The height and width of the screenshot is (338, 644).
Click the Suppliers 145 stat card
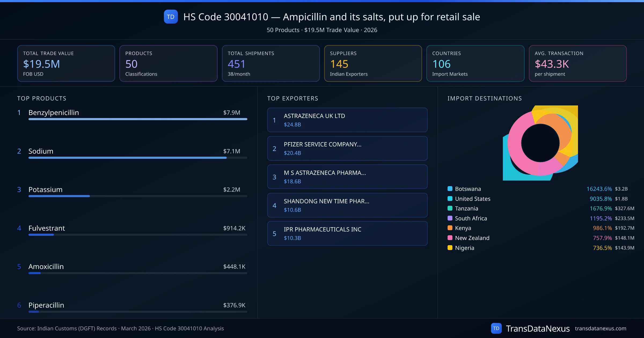(x=373, y=63)
